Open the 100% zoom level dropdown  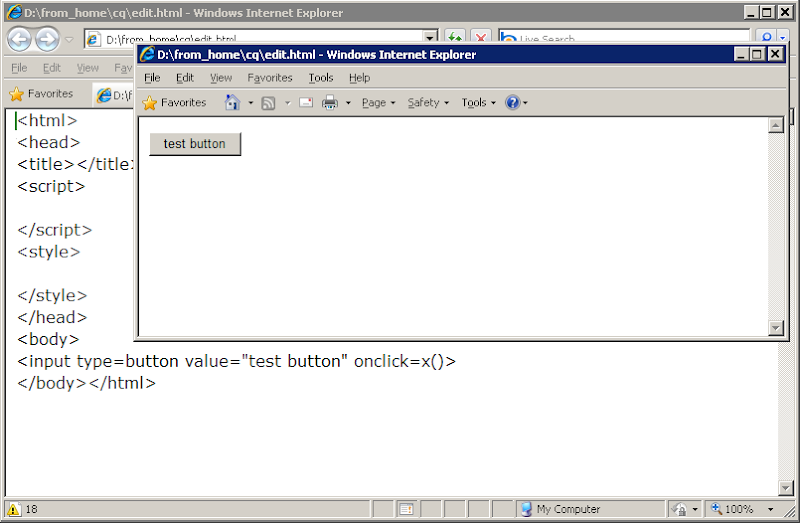point(770,509)
